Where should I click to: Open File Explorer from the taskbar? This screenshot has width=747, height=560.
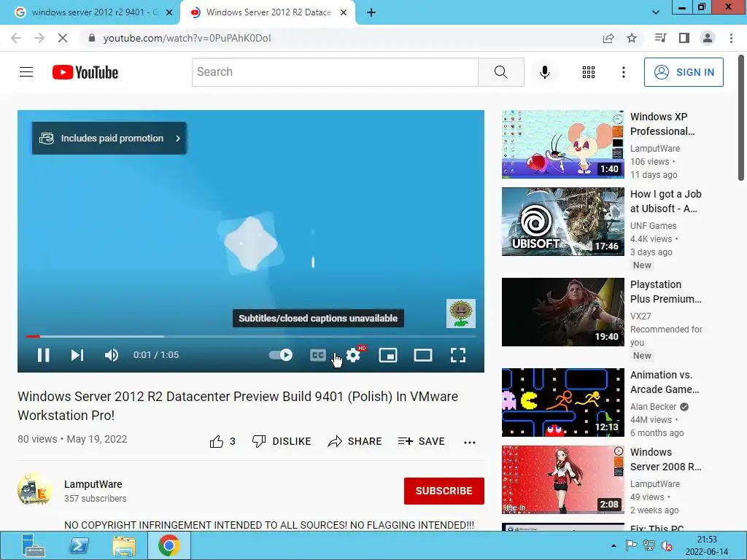(x=124, y=545)
